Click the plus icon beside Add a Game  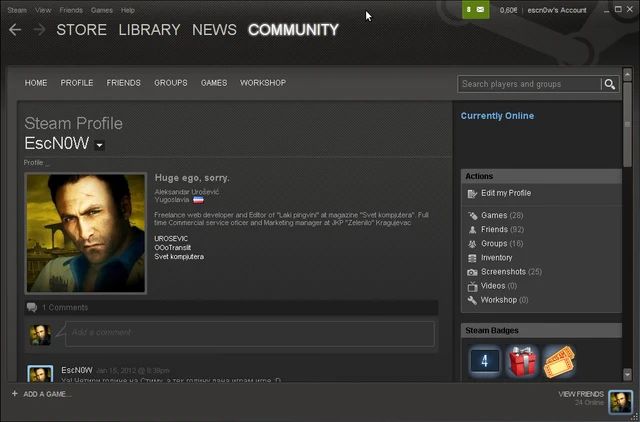tap(15, 393)
